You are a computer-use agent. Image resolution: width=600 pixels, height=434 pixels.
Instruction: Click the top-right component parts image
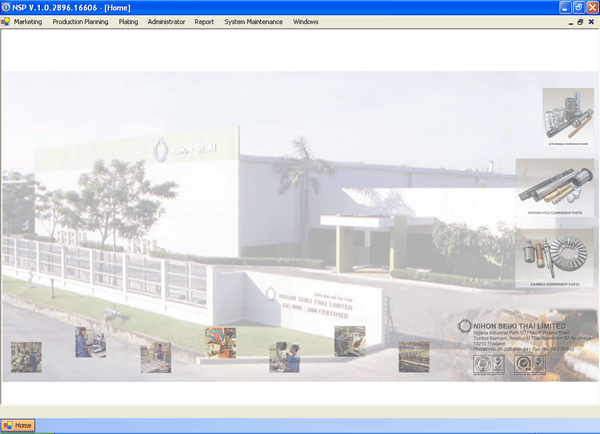click(568, 118)
